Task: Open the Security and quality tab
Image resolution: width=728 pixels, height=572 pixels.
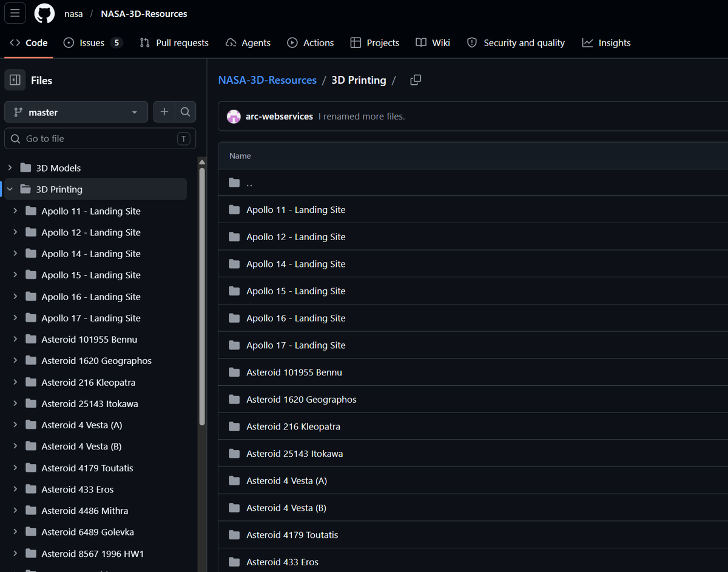Action: [x=516, y=43]
